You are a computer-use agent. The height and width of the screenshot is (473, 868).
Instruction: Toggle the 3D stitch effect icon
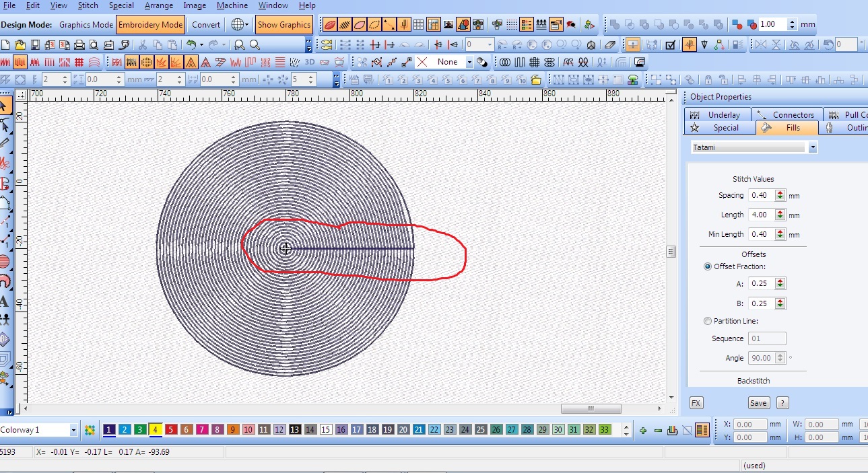pos(310,62)
